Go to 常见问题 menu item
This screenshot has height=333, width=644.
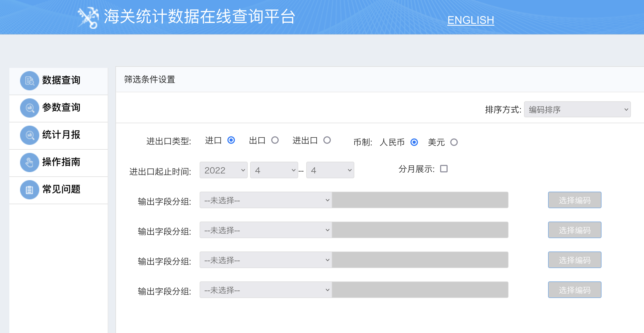[61, 189]
